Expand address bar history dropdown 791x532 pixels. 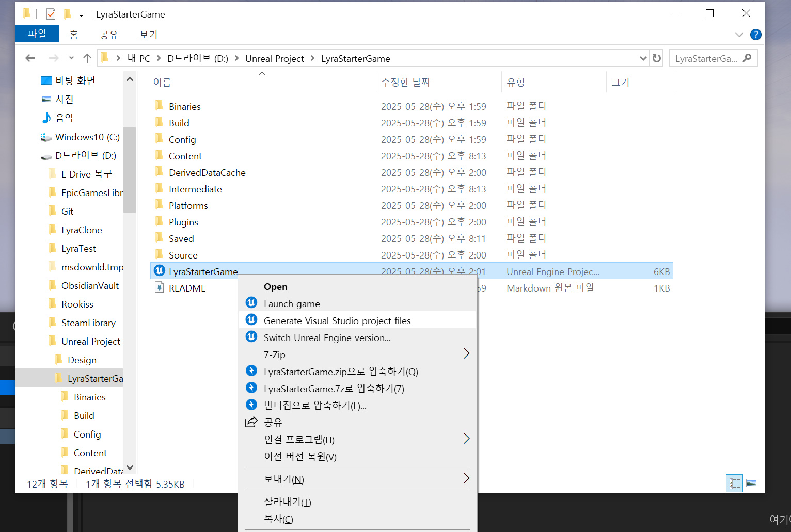tap(643, 58)
